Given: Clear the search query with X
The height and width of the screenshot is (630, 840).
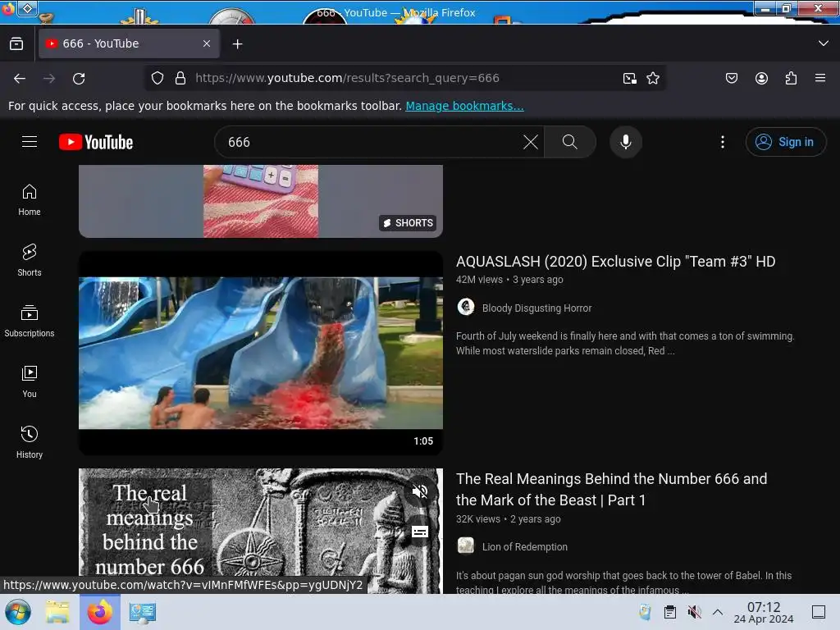Looking at the screenshot, I should [531, 142].
